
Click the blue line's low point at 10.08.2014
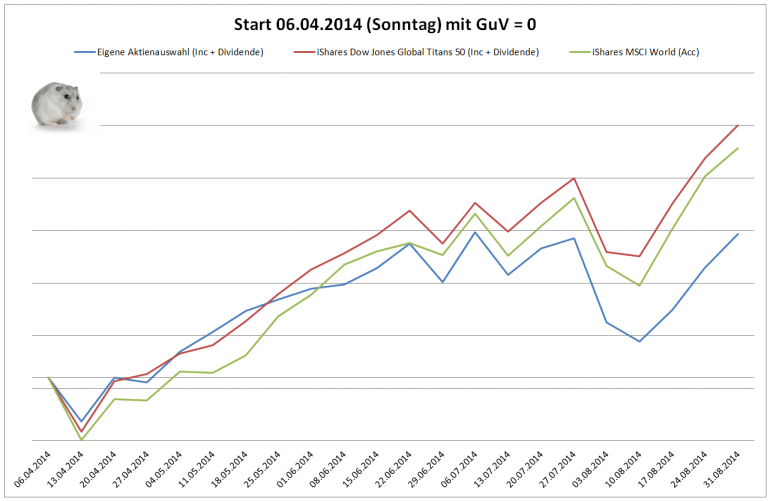click(639, 341)
